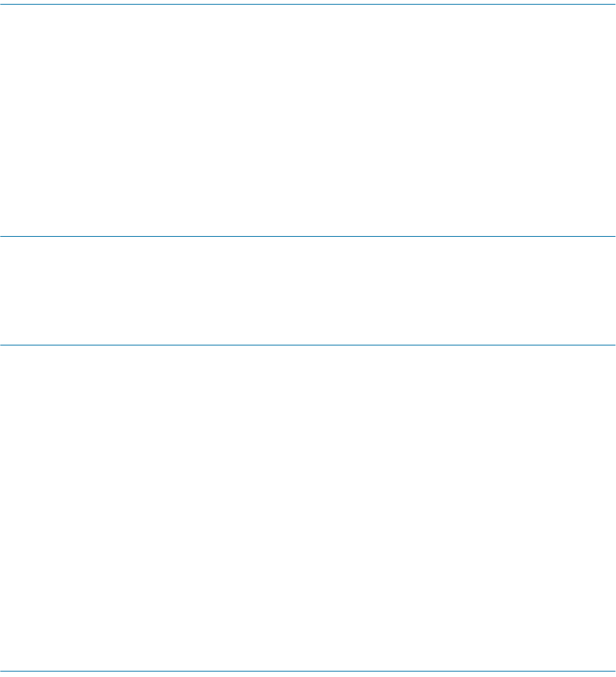Click inside the narrow middle blank section
The width and height of the screenshot is (616, 677).
pyautogui.click(x=308, y=290)
